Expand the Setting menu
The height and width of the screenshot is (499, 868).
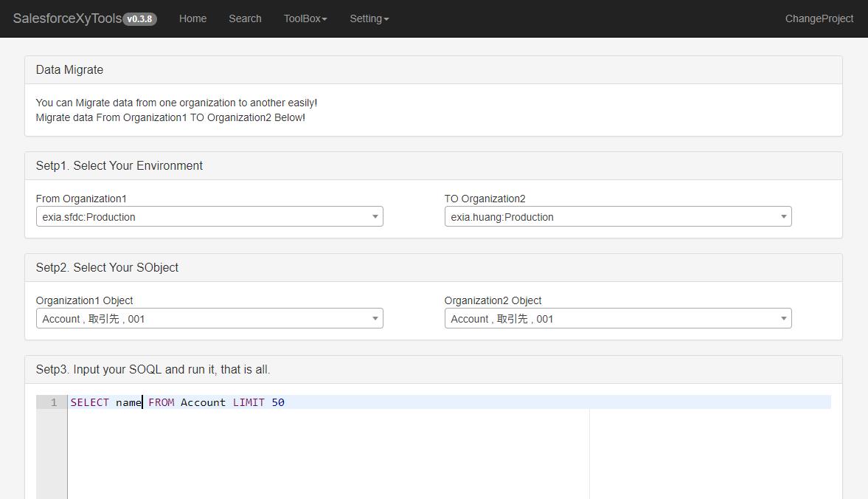369,18
